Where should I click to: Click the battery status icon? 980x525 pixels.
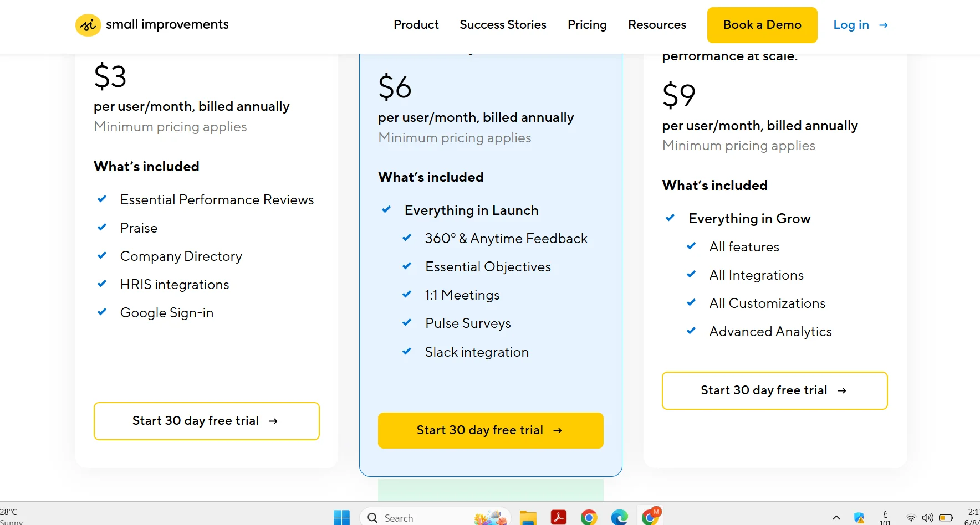click(x=946, y=518)
